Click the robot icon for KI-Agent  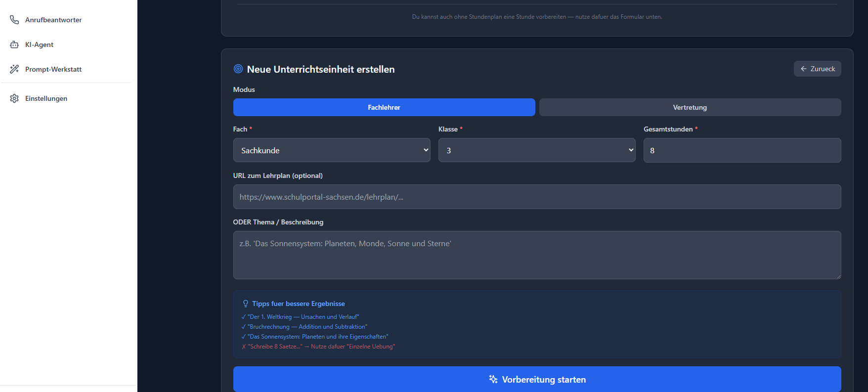[x=14, y=44]
